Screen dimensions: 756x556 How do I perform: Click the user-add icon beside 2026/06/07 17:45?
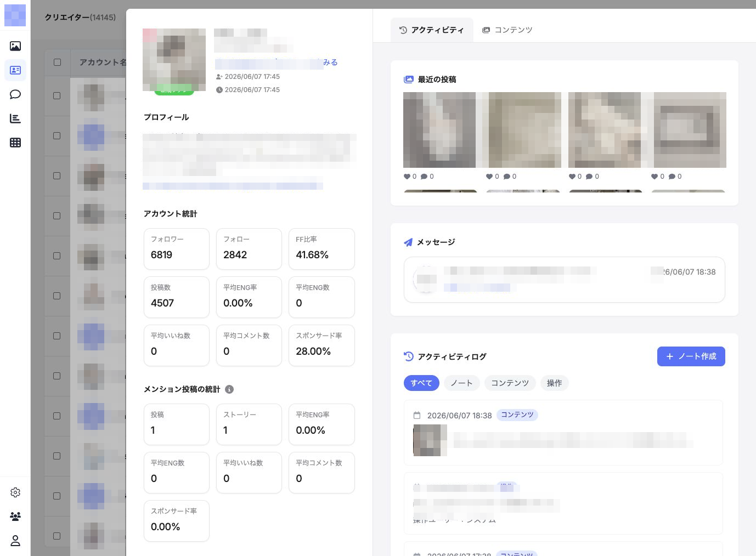click(219, 77)
